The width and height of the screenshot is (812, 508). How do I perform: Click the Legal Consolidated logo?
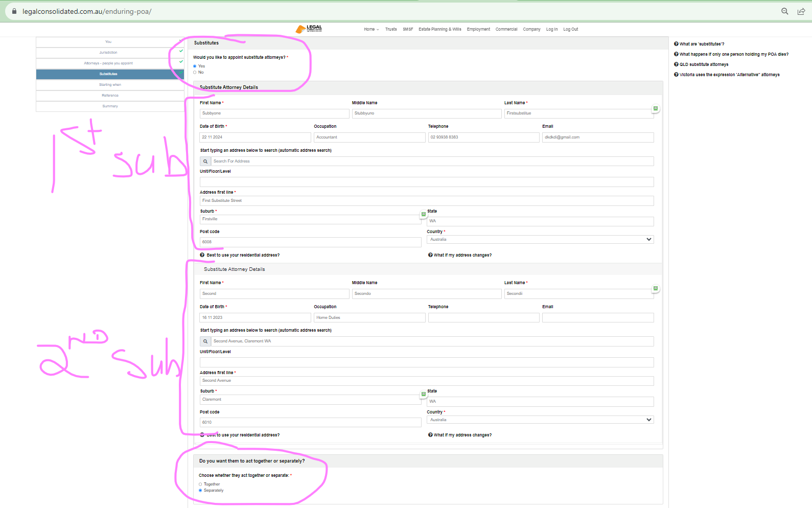click(309, 29)
